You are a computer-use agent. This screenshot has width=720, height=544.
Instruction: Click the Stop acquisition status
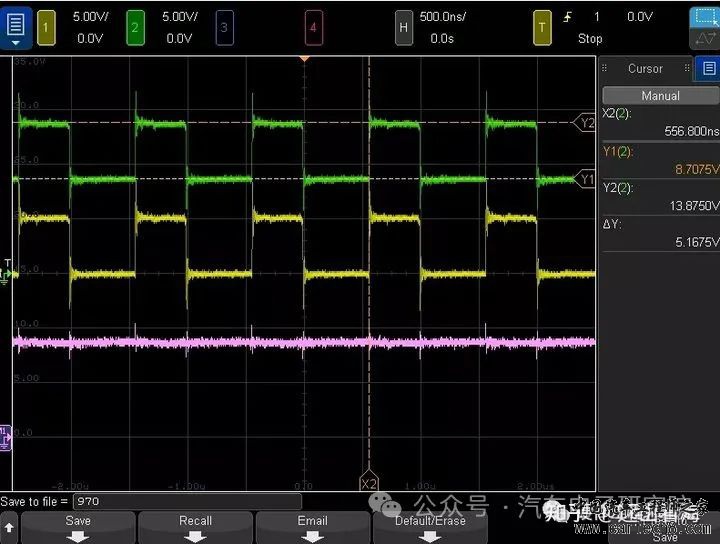[x=590, y=39]
